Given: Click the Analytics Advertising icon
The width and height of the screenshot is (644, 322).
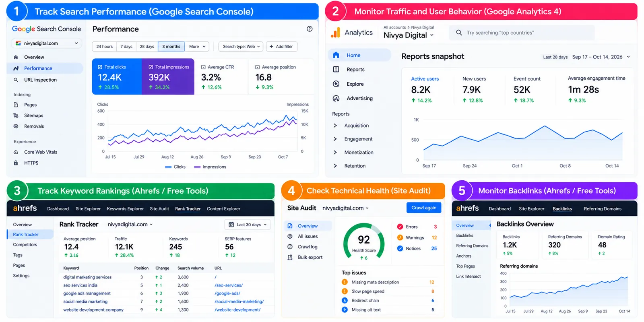Looking at the screenshot, I should click(336, 98).
